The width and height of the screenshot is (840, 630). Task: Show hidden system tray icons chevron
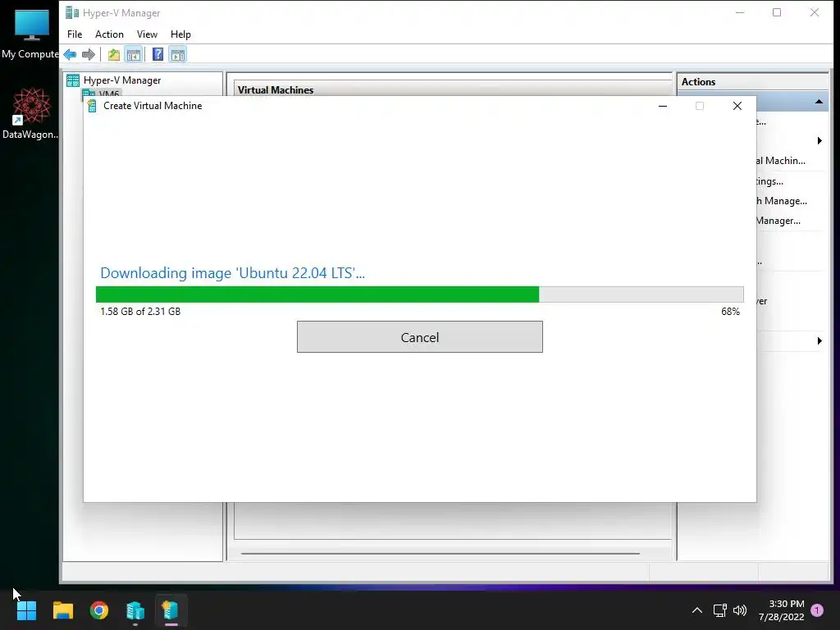tap(697, 609)
